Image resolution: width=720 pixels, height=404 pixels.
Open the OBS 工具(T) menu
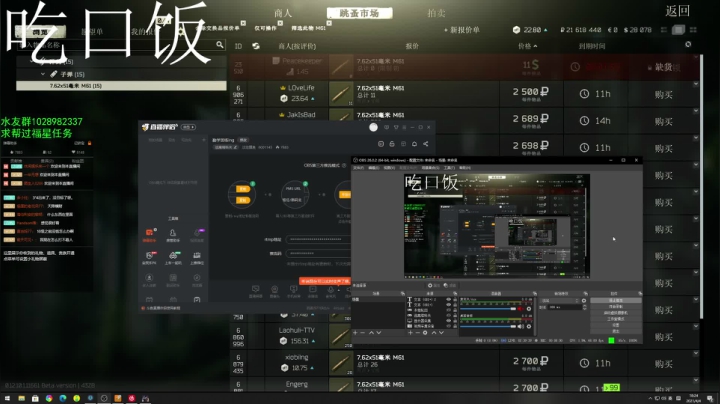click(x=449, y=168)
